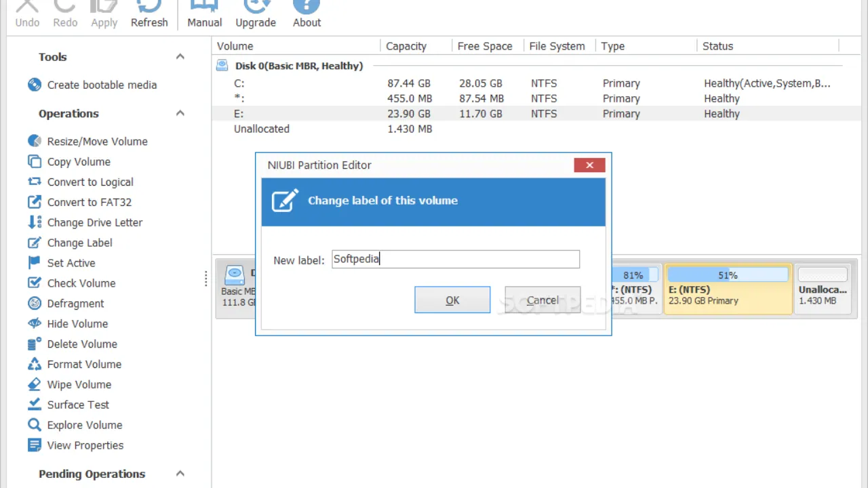
Task: Click the Defragment icon
Action: pyautogui.click(x=35, y=304)
